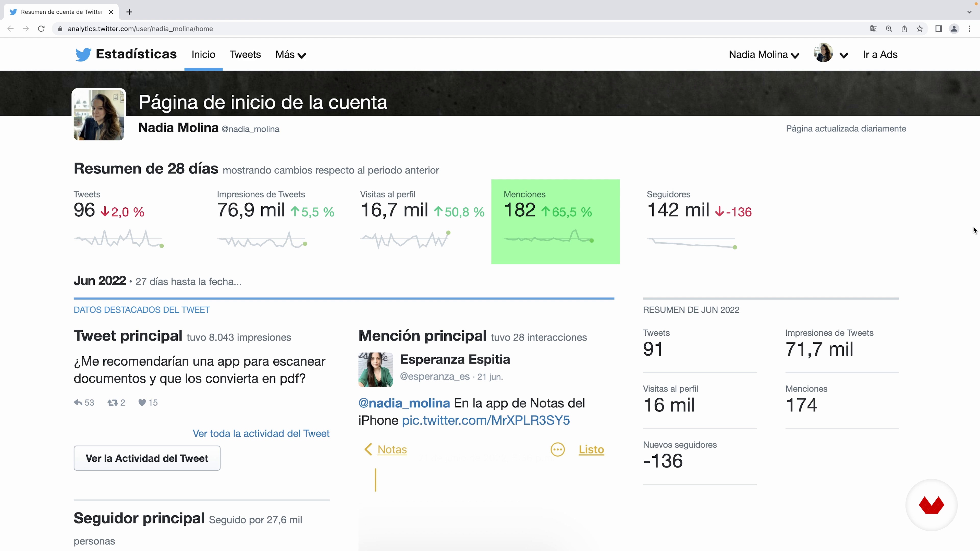Click the Notas link in the image
This screenshot has width=980, height=551.
[x=392, y=449]
